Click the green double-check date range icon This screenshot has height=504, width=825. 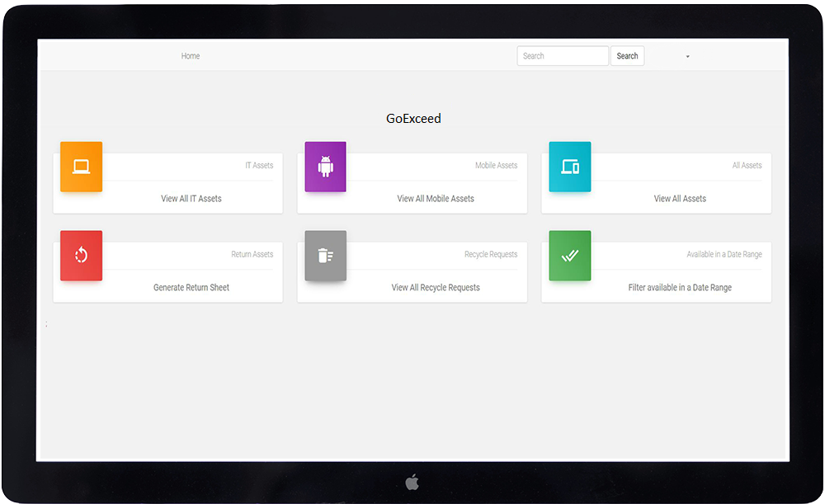pyautogui.click(x=570, y=256)
